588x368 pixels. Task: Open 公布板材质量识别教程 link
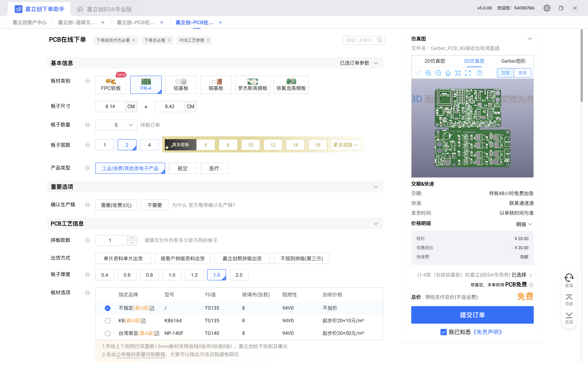pos(141,354)
